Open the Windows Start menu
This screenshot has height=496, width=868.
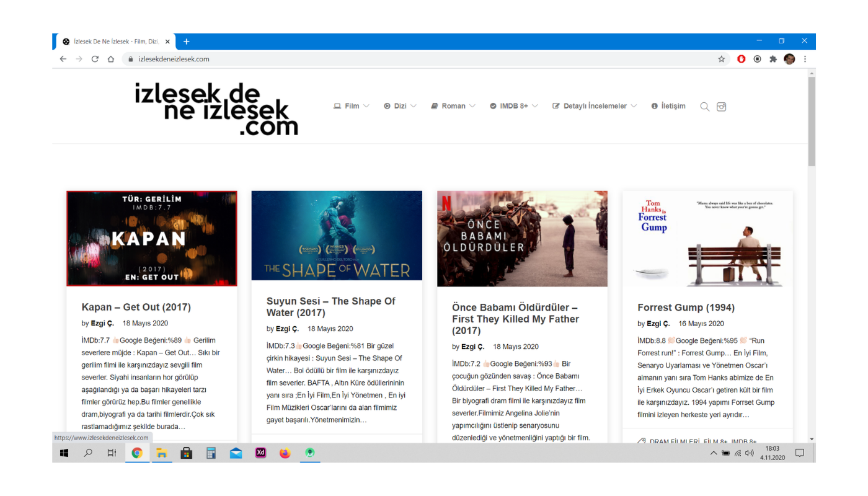point(64,453)
